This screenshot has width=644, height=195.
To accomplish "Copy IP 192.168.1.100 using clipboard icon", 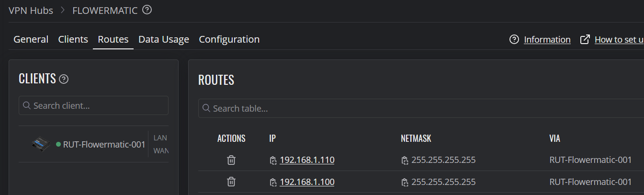I will [x=273, y=182].
